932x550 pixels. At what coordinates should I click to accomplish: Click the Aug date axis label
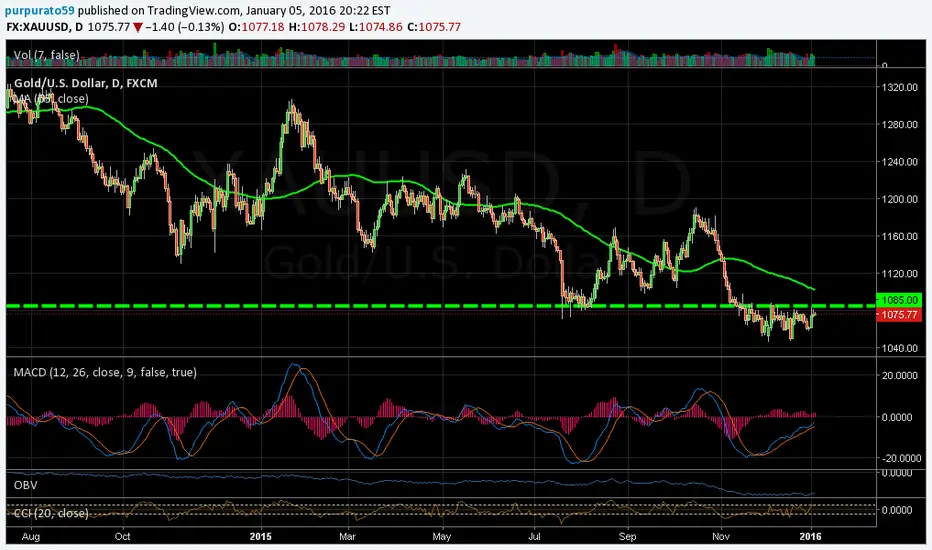30,536
